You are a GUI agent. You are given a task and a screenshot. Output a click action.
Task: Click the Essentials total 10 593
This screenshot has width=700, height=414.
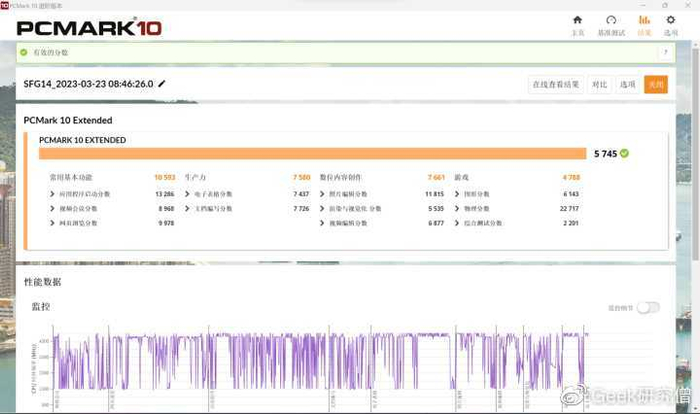pyautogui.click(x=165, y=177)
